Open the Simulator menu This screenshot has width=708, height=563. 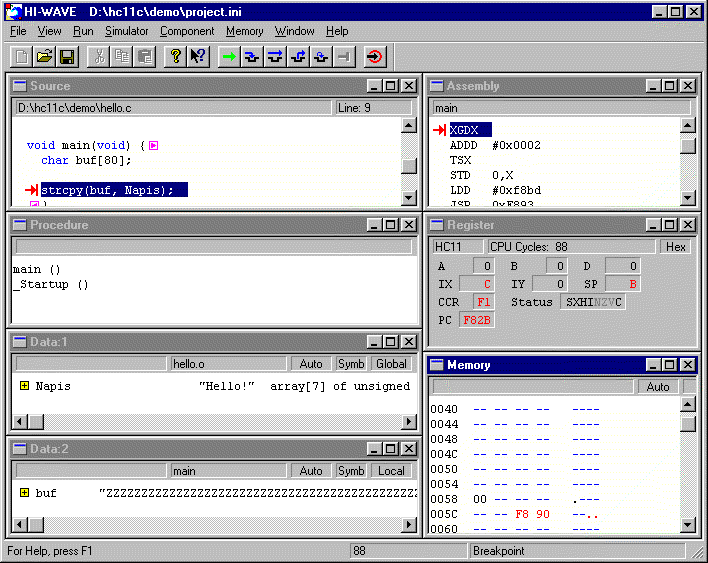point(126,31)
